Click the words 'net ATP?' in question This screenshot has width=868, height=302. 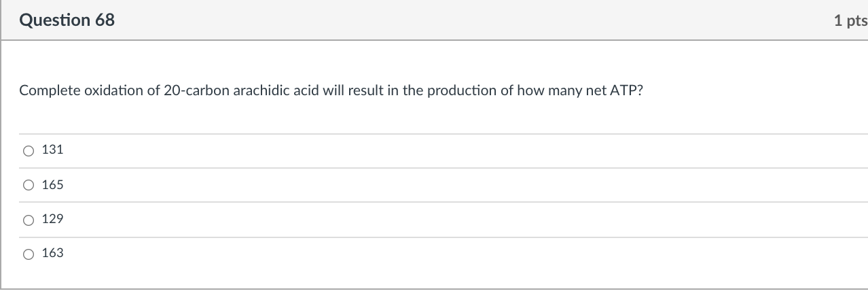614,91
